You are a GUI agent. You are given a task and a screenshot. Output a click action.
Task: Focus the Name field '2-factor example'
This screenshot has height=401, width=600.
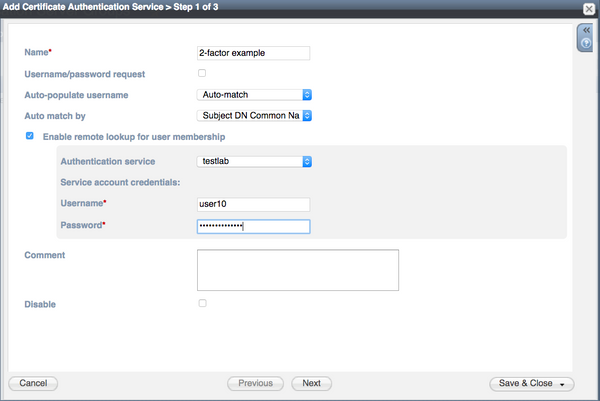[x=253, y=53]
